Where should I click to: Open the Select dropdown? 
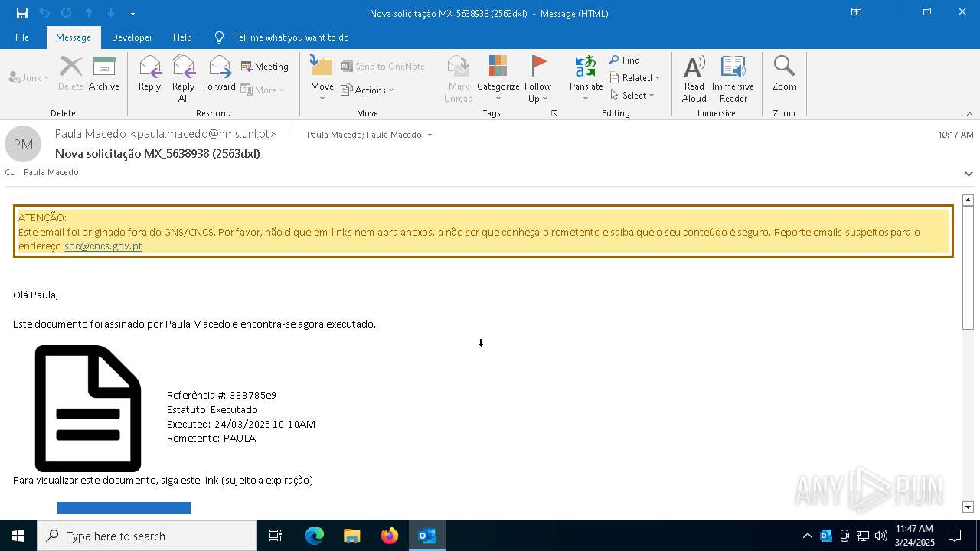pos(632,95)
